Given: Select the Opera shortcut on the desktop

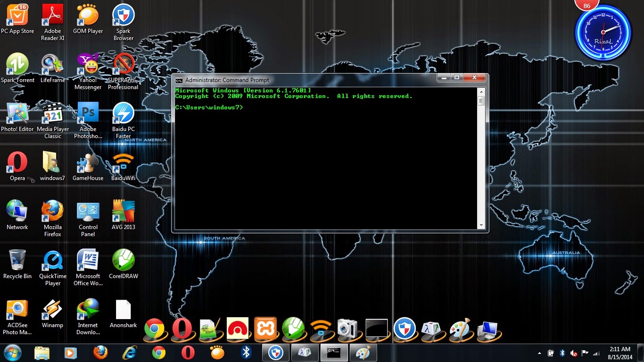Looking at the screenshot, I should click(17, 166).
